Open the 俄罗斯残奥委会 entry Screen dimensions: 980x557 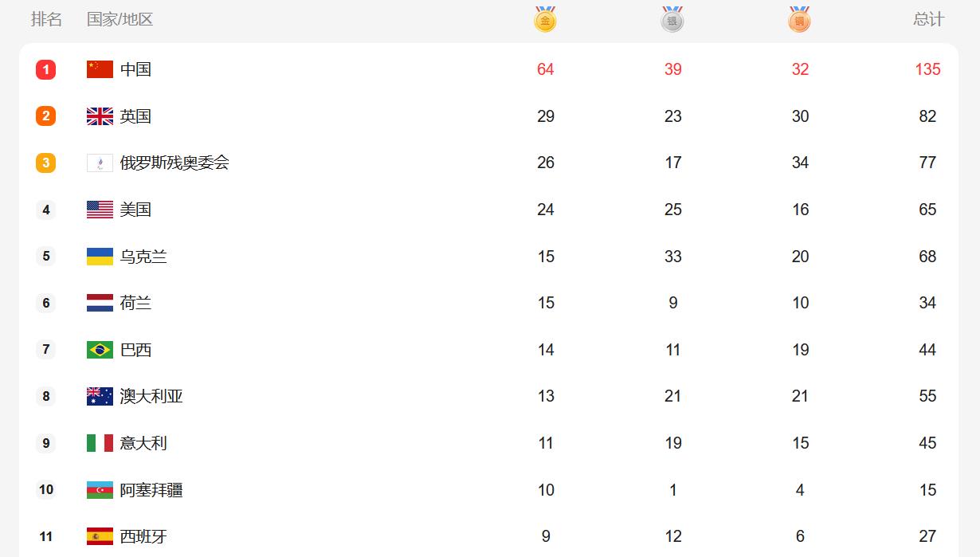[174, 163]
